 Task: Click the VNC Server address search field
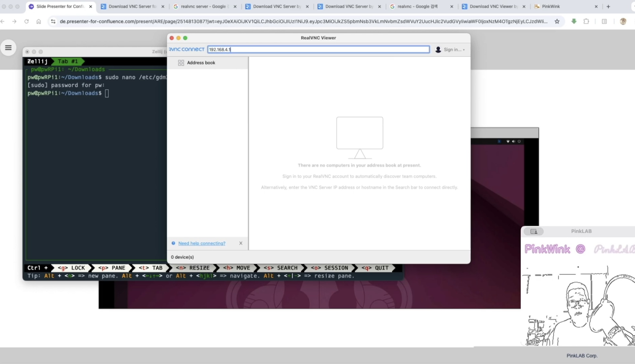(318, 50)
